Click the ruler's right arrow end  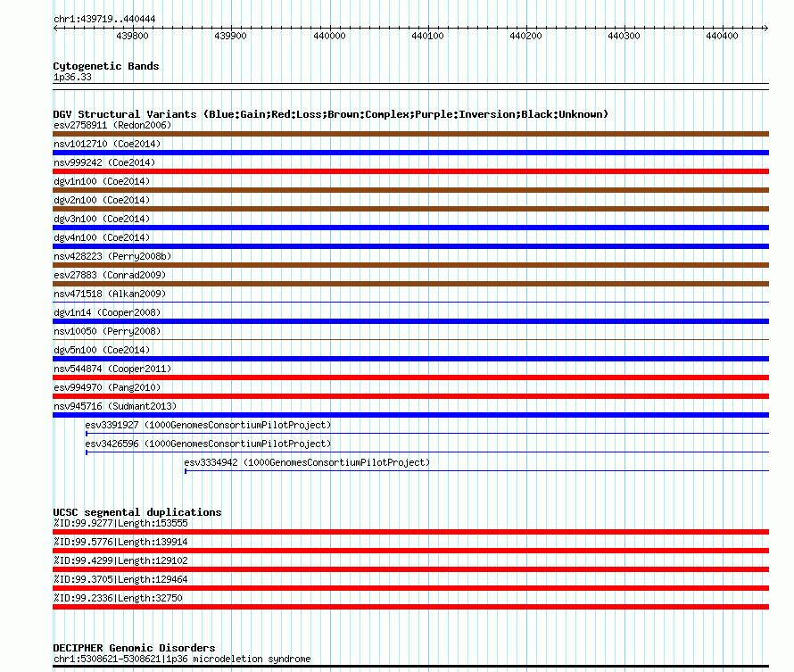[x=766, y=29]
